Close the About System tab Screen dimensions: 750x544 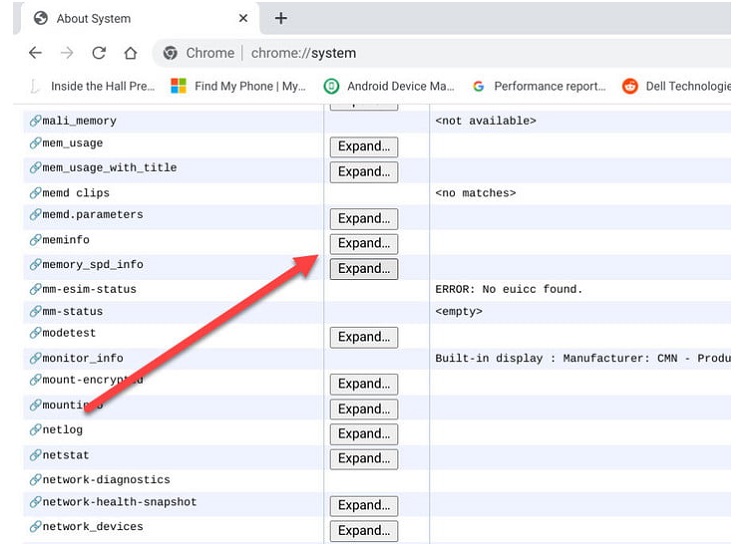(243, 18)
